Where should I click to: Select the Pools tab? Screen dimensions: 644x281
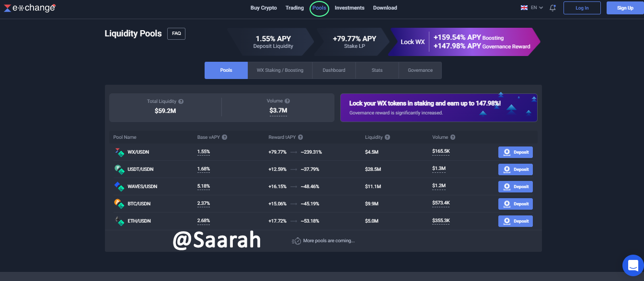[x=226, y=70]
